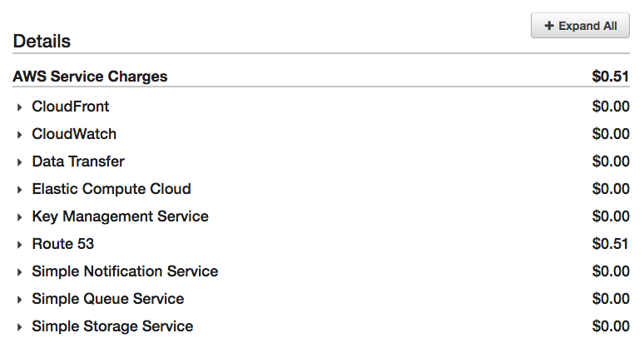Expand Simple Notification Service arrow

[19, 272]
